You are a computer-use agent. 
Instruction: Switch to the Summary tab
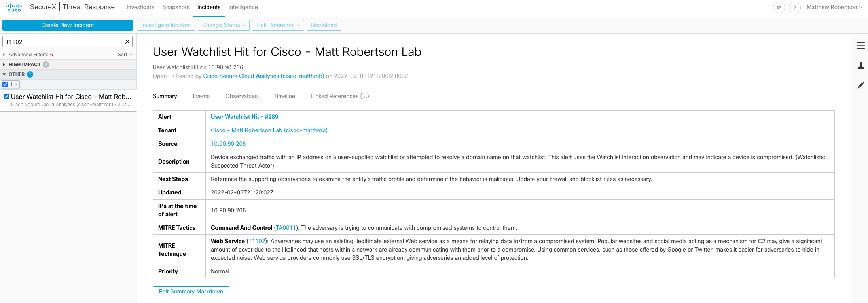pos(165,96)
